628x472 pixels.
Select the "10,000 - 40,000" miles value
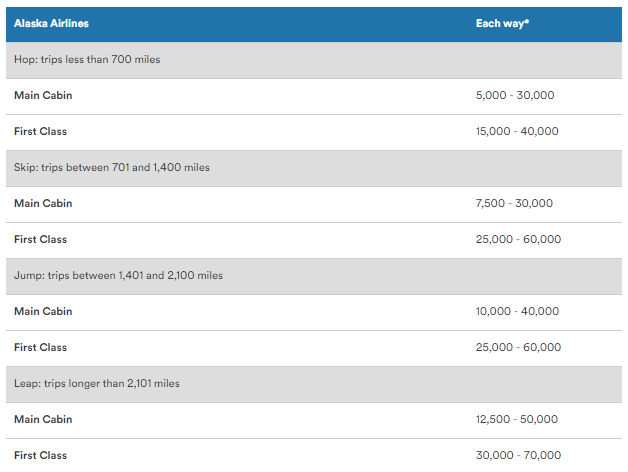click(x=517, y=312)
